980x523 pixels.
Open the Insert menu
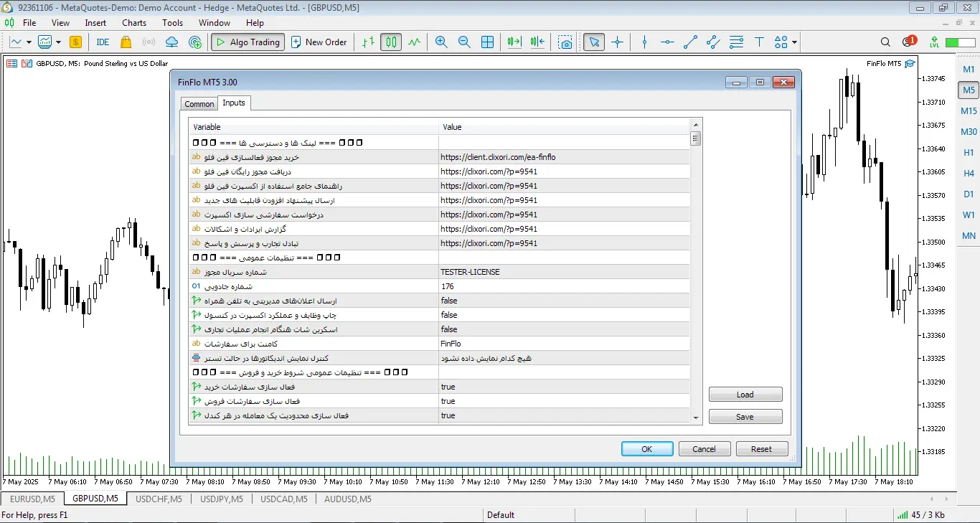tap(95, 23)
